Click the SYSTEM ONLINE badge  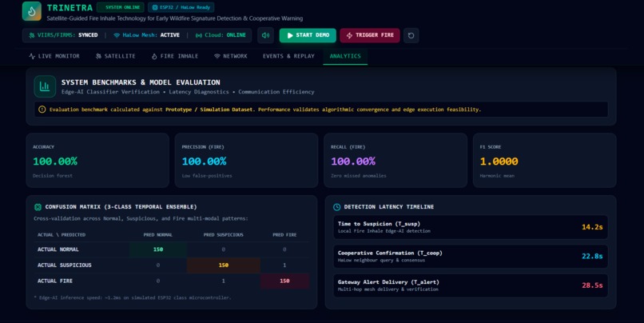tap(121, 7)
